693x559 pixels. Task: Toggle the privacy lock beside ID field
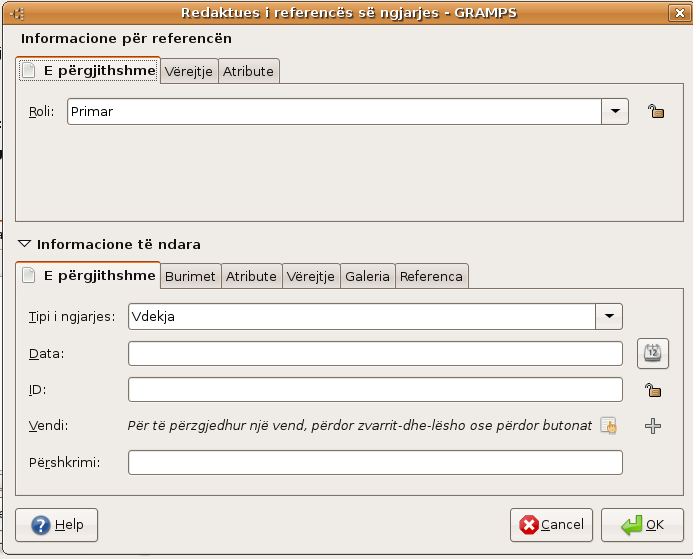click(x=653, y=390)
